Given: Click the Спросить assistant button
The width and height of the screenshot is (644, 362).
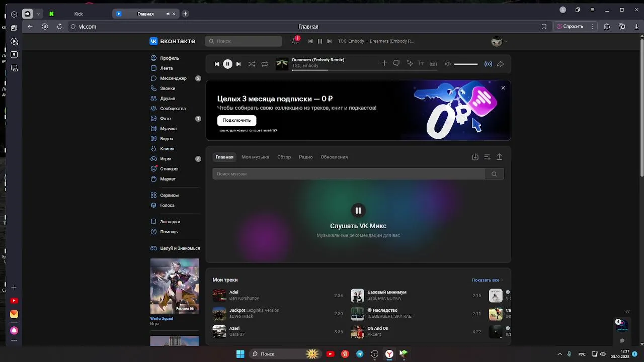Looking at the screenshot, I should pos(570,27).
